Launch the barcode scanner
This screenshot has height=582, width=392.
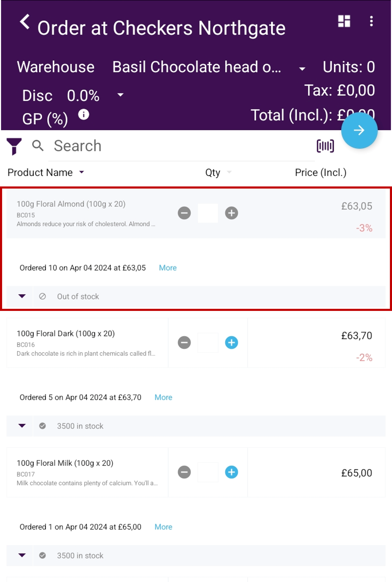tap(325, 146)
